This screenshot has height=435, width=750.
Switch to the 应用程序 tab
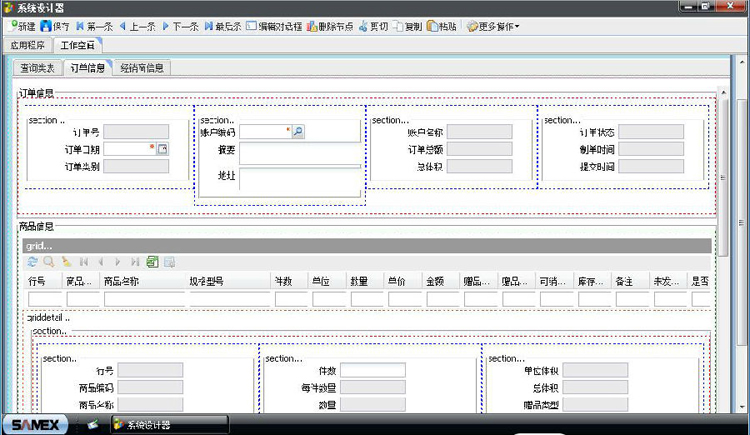click(x=28, y=45)
